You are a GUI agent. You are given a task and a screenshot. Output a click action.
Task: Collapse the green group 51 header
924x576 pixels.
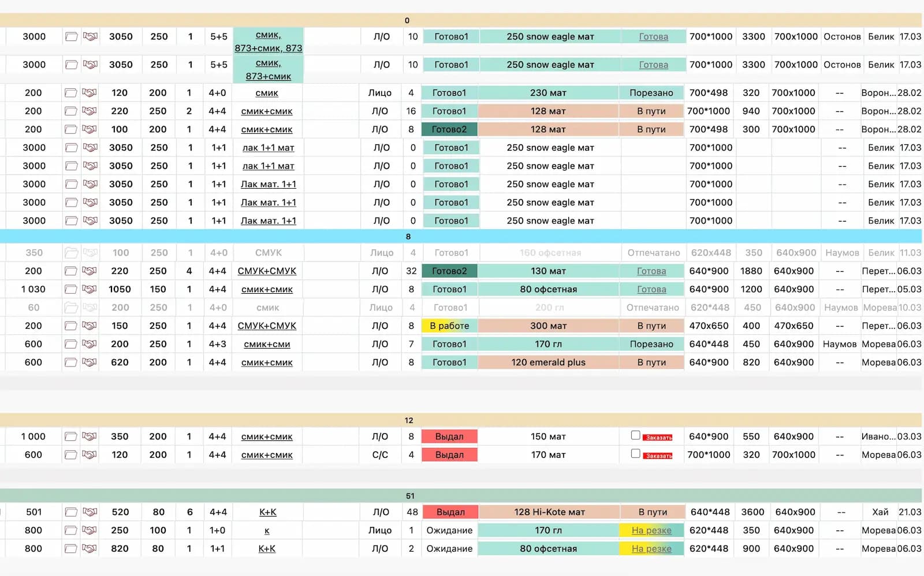pos(409,496)
